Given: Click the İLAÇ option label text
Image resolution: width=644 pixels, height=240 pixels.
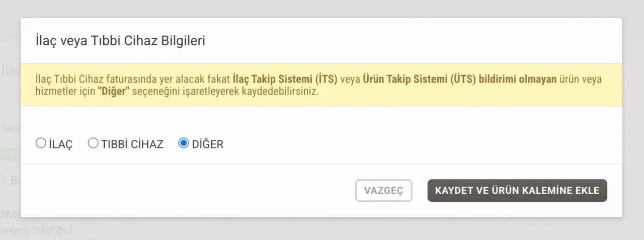Looking at the screenshot, I should point(61,144).
